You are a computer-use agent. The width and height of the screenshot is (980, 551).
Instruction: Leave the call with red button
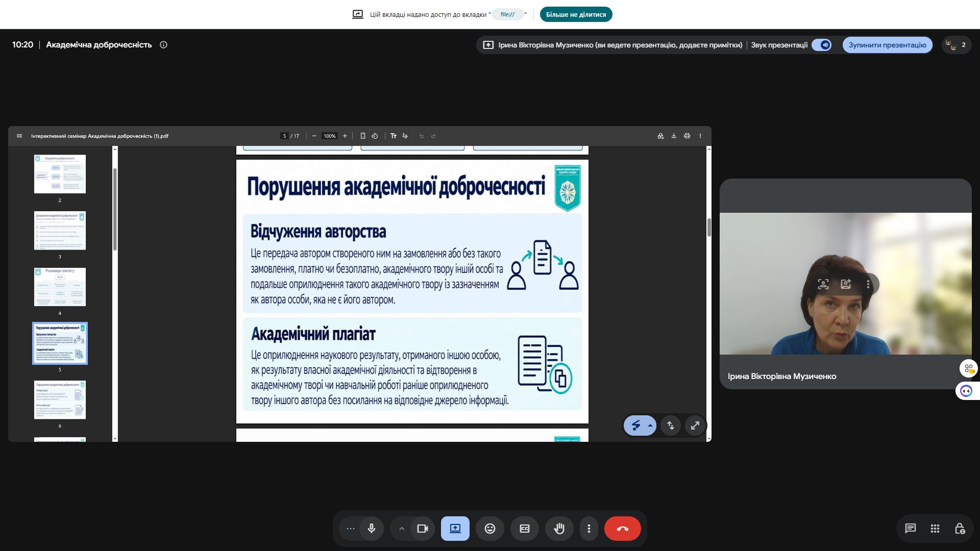click(x=623, y=529)
